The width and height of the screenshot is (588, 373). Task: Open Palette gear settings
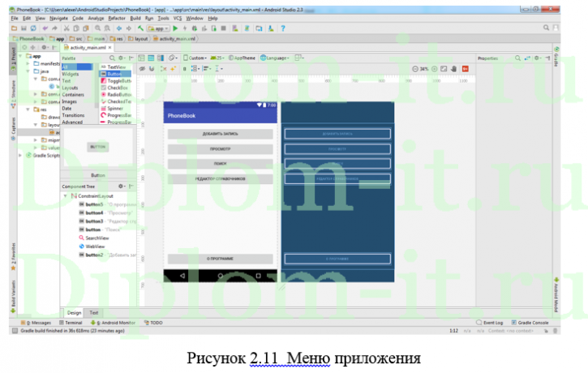[x=121, y=58]
